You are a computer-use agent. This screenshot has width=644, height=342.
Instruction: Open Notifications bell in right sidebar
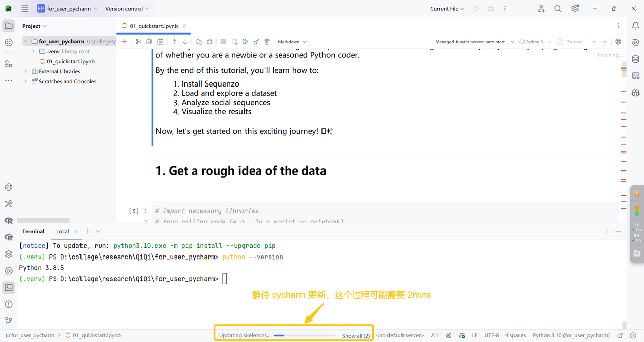click(x=636, y=26)
